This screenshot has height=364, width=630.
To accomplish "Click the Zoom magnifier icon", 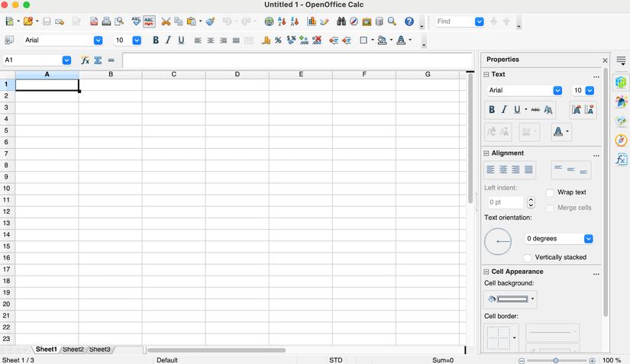I will pyautogui.click(x=392, y=21).
